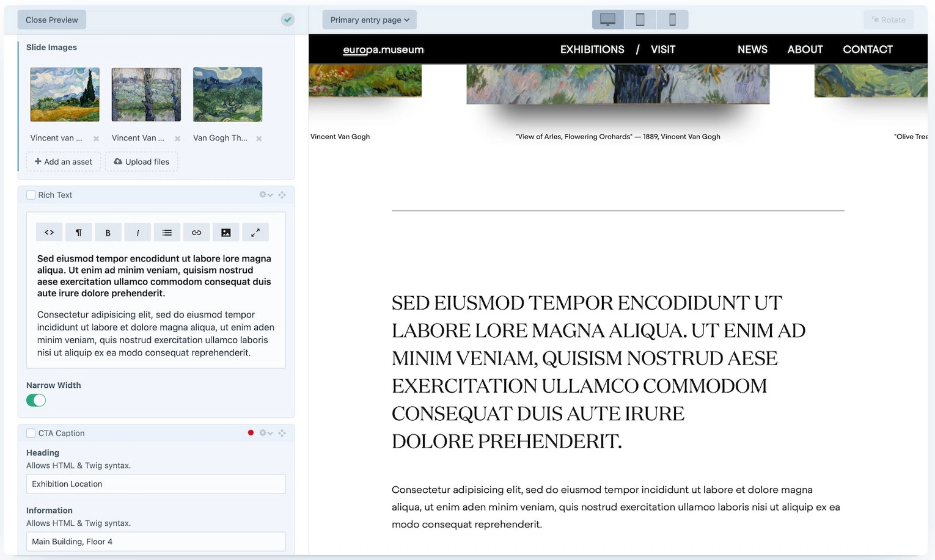Select the flowering orchards painting thumbnail

click(146, 95)
